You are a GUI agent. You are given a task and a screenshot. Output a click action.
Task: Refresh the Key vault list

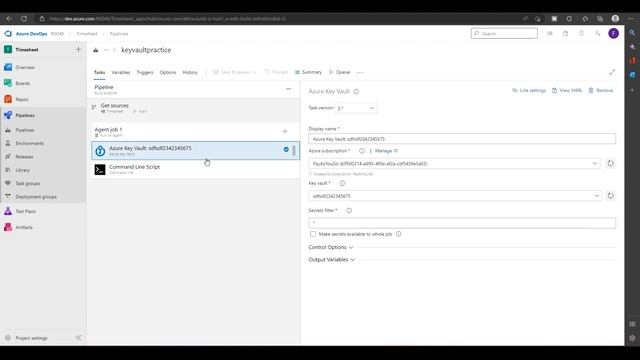click(610, 196)
